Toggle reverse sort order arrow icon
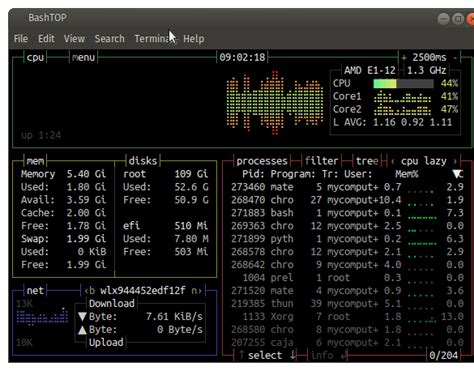This screenshot has width=474, height=371. click(x=458, y=174)
